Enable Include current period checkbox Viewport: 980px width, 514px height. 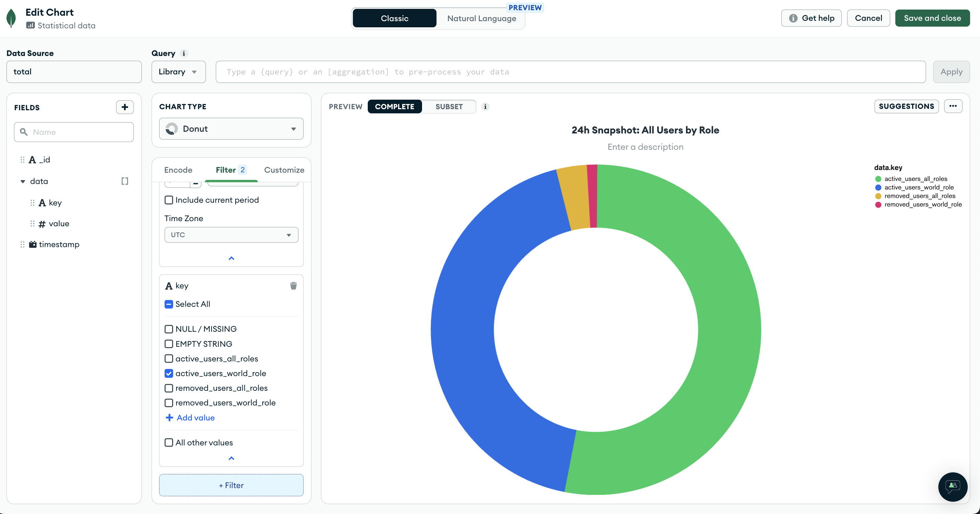[169, 200]
